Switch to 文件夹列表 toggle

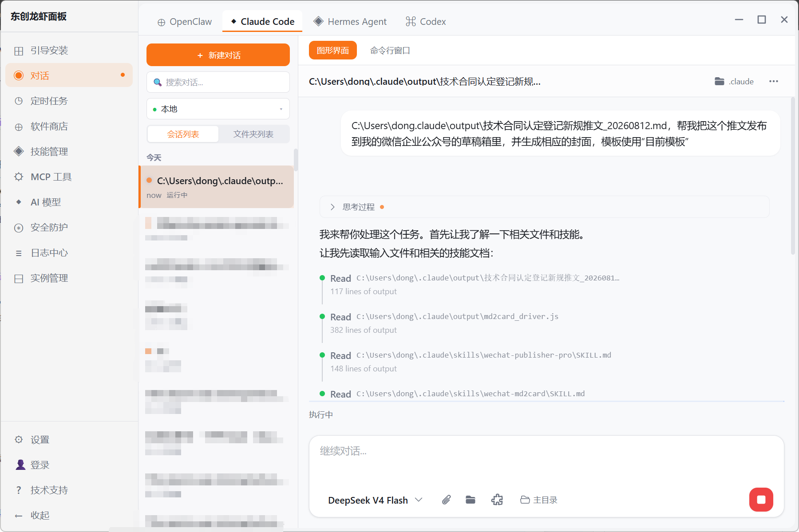[253, 134]
